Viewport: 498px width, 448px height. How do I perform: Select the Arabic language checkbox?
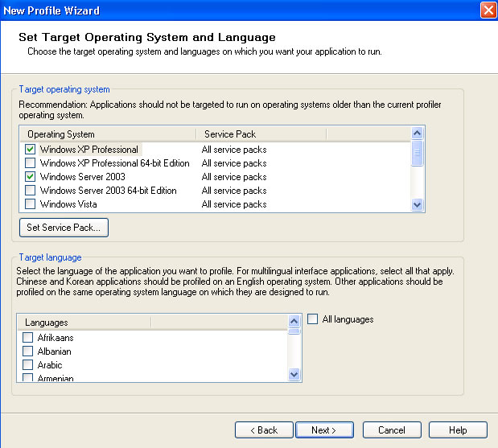(27, 364)
